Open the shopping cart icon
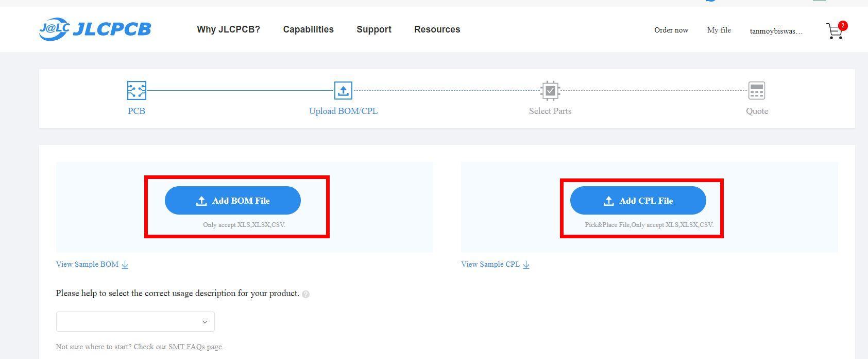Screen dimensions: 868x359 click(836, 31)
